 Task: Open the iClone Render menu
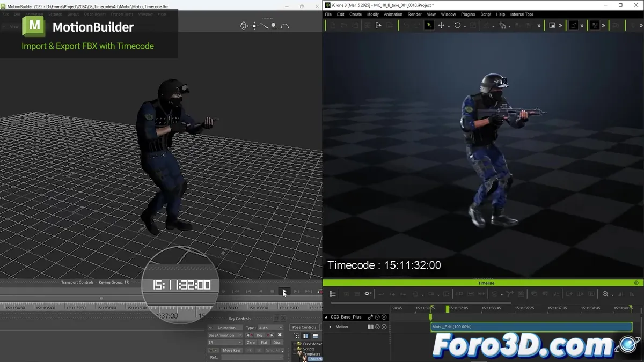point(414,14)
